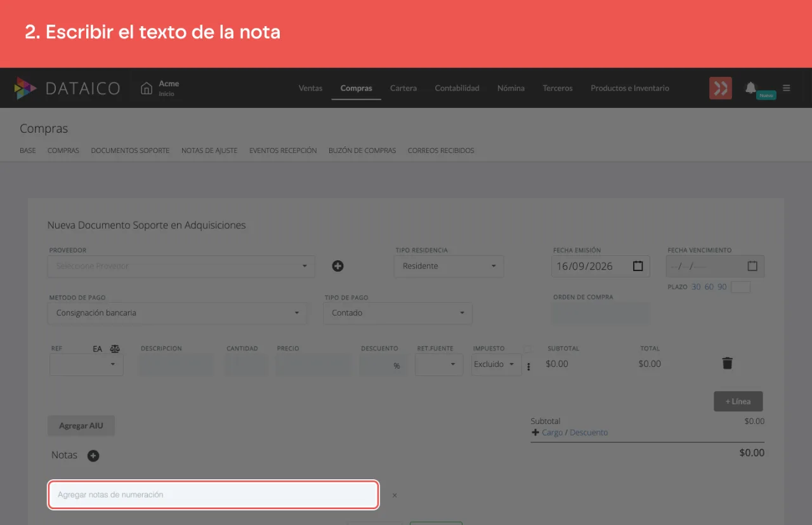This screenshot has width=812, height=525.
Task: Focus the Agregar notas de numeración field
Action: point(214,495)
